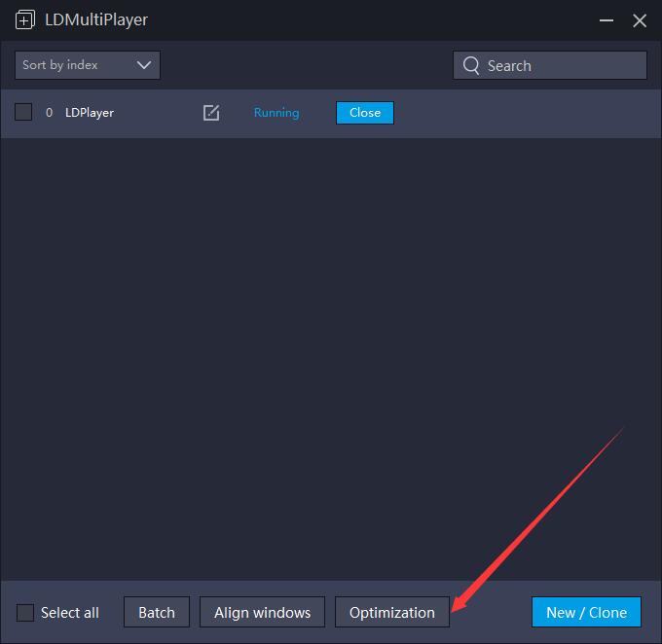Click index number 0 of LDPlayer

click(x=49, y=113)
